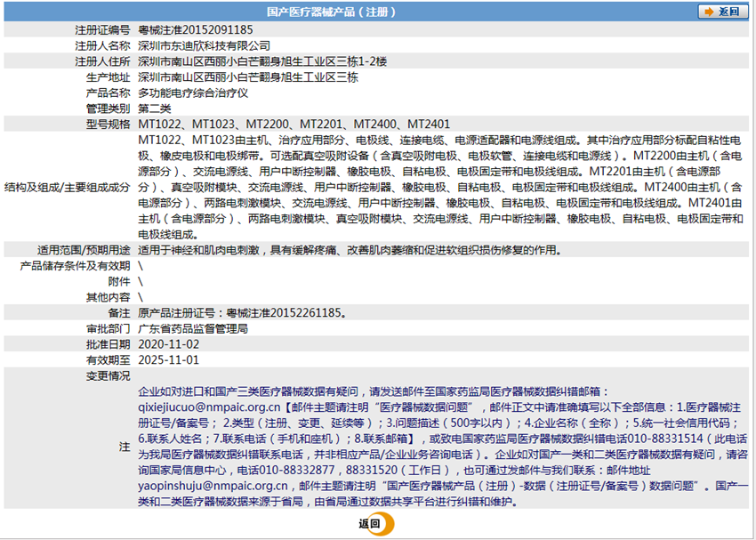Select expiry date 2025-11-01
Image resolution: width=756 pixels, height=540 pixels.
coord(168,360)
